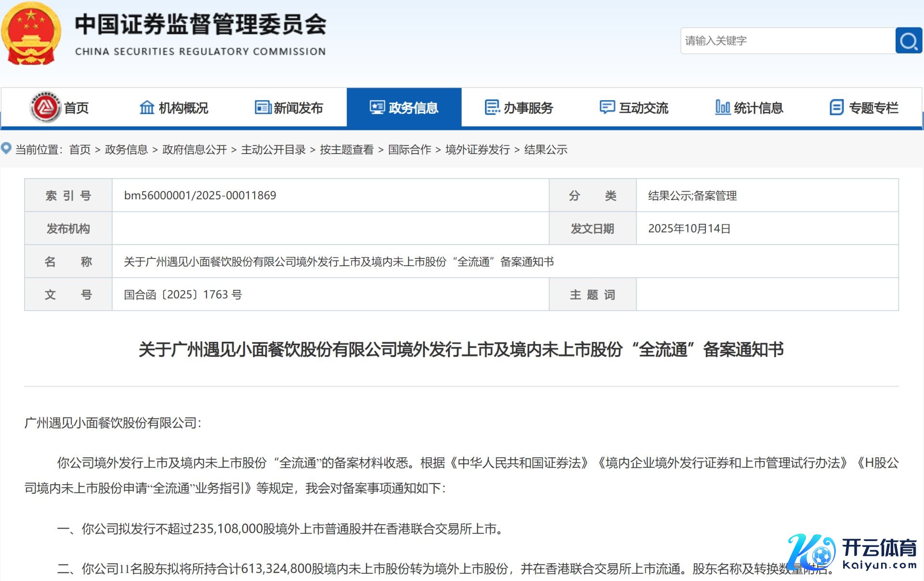Click the bar chart icon beside 统计信息
Viewport: 924px width, 581px height.
tap(722, 107)
